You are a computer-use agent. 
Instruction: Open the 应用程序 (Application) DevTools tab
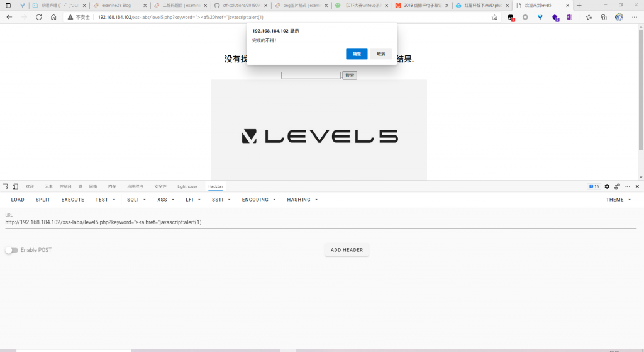point(135,186)
